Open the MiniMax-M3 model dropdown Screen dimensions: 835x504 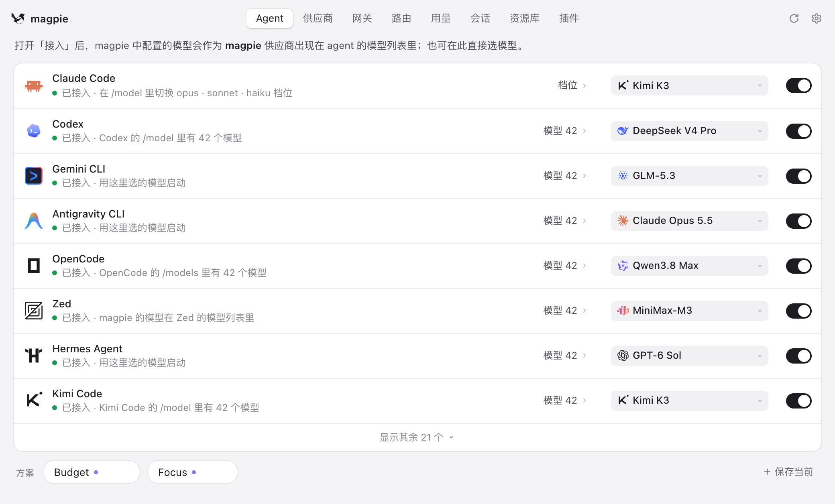689,311
